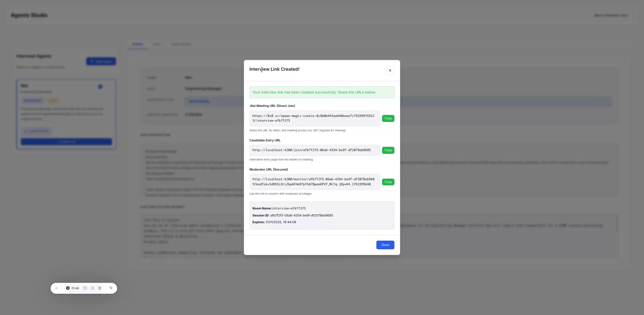This screenshot has height=315, width=644.
Task: Copy the Candidate Entry URL
Action: 388,150
